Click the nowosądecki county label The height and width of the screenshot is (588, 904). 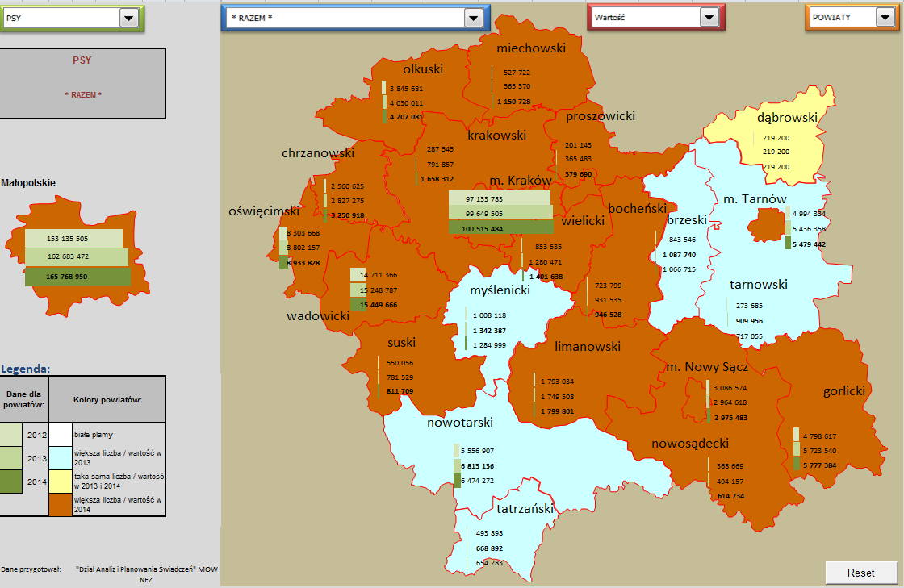pos(690,444)
